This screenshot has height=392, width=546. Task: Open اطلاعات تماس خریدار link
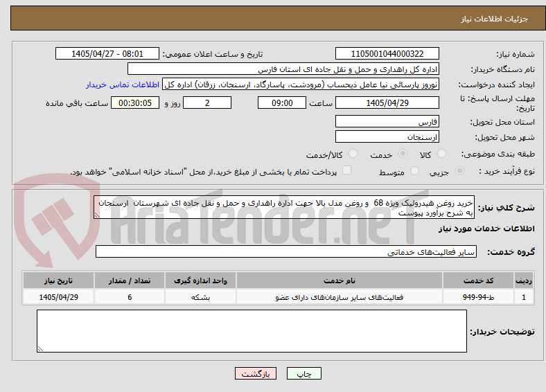123,84
